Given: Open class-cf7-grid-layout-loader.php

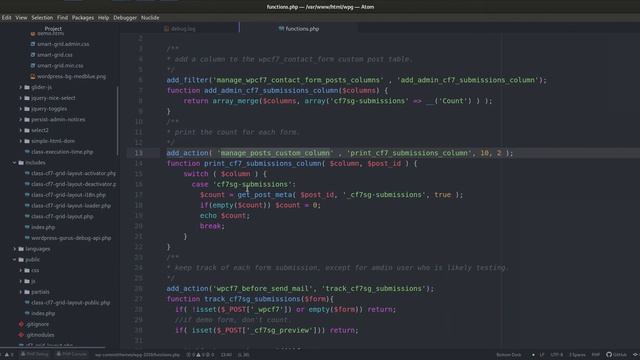Looking at the screenshot, I should coord(71,205).
